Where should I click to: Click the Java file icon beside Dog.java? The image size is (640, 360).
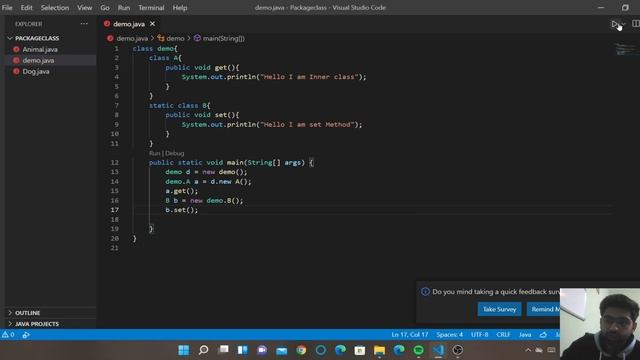click(16, 71)
